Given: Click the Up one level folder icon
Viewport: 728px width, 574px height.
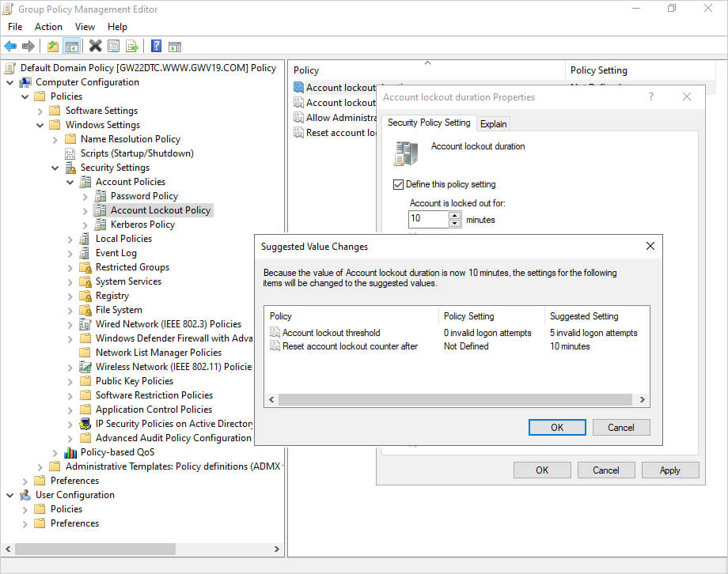Looking at the screenshot, I should click(x=53, y=47).
